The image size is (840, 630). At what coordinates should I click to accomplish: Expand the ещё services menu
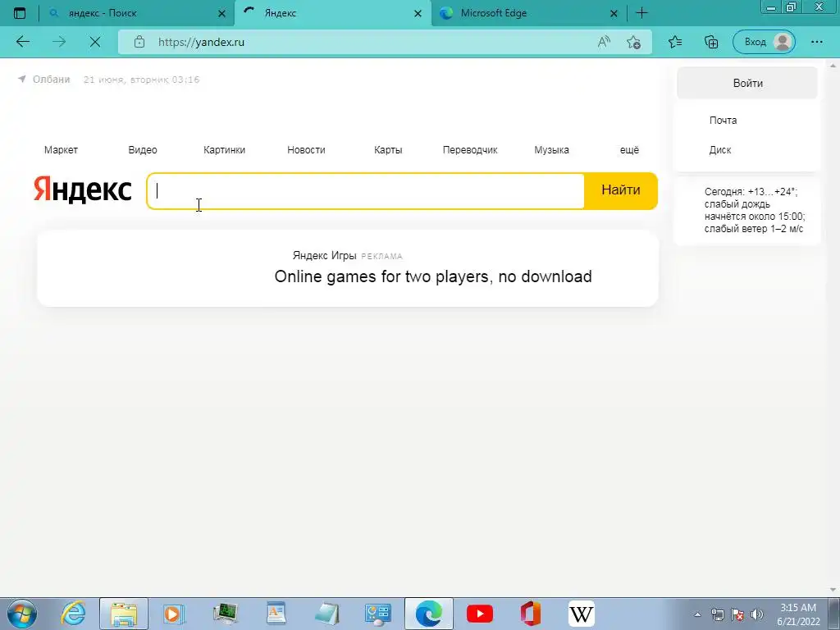[629, 150]
